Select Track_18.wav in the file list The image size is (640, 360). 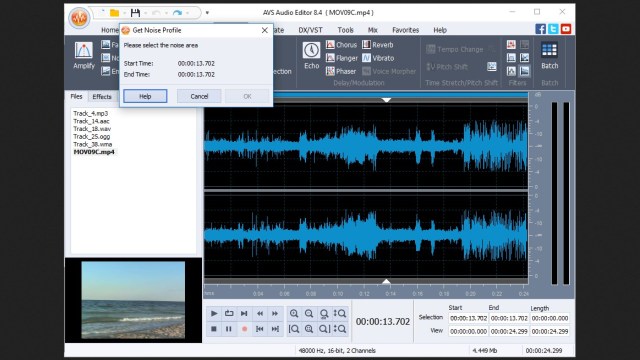pos(92,129)
